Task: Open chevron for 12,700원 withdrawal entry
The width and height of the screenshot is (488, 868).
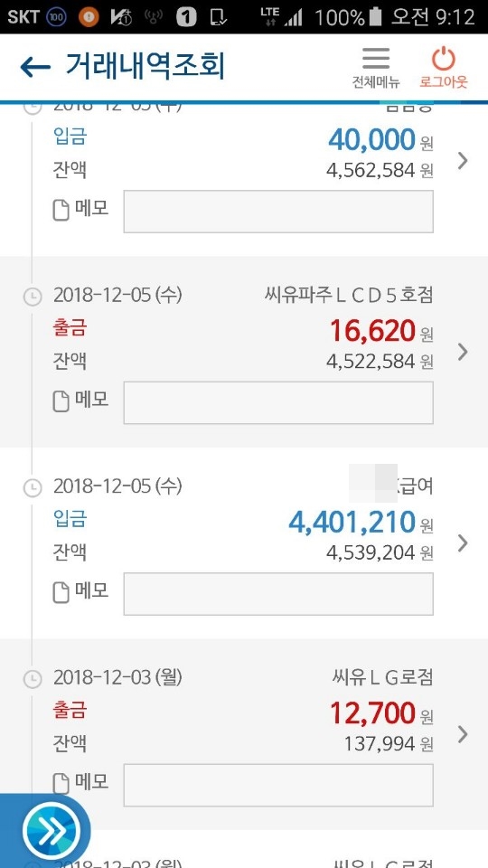Action: [463, 734]
